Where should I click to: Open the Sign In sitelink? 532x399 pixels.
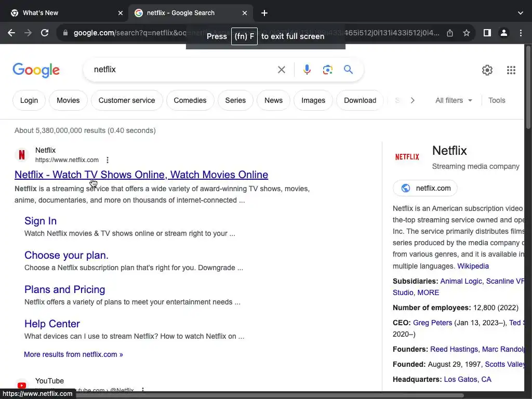[41, 221]
